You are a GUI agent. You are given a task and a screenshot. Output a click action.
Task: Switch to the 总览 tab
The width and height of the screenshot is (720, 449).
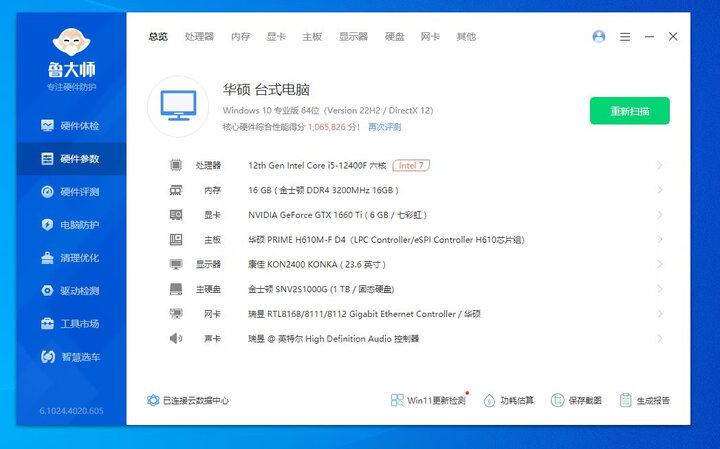pos(158,37)
